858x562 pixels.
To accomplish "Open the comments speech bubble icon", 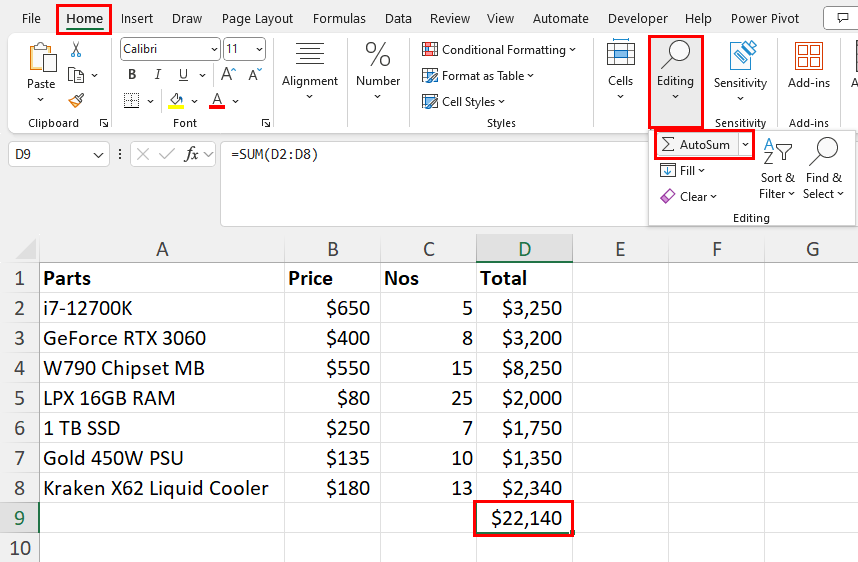I will click(x=842, y=18).
